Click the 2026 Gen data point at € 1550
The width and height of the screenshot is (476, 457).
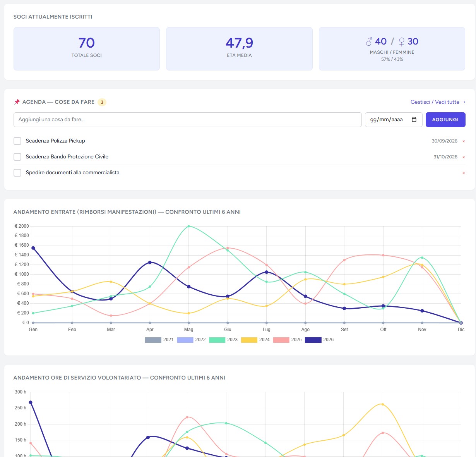pos(33,248)
